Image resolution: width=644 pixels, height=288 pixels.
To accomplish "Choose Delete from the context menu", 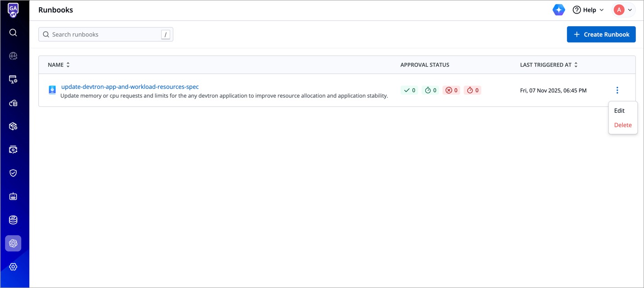I will 623,125.
